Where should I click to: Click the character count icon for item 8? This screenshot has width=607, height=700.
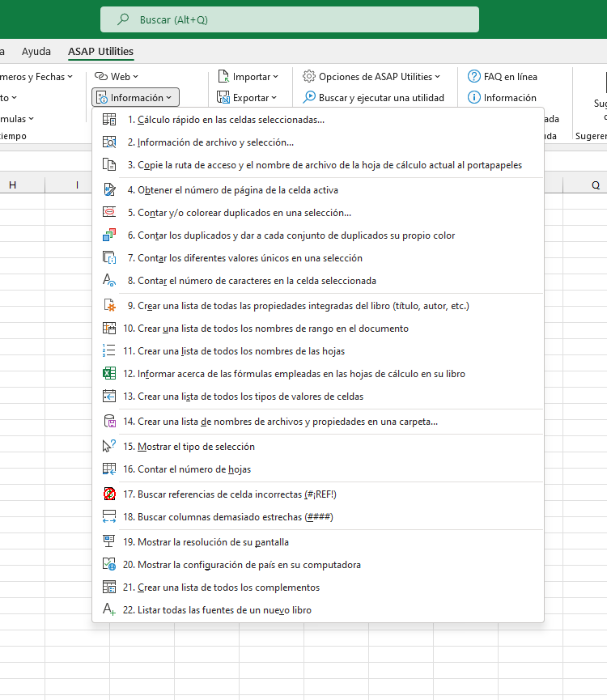[x=109, y=281]
